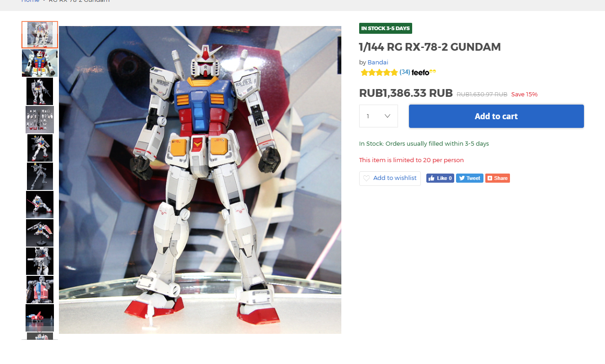Viewport: 605px width, 364px height.
Task: Open the feefo reviews logo
Action: 424,72
